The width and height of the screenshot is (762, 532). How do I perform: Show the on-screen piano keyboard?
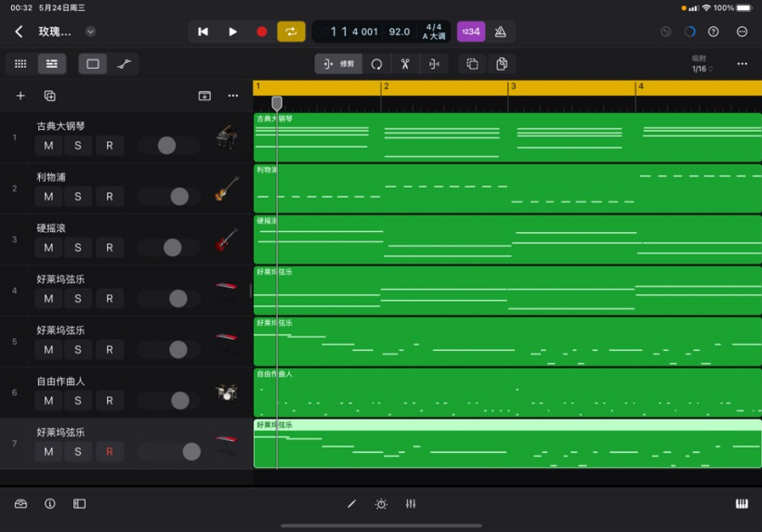pyautogui.click(x=742, y=504)
